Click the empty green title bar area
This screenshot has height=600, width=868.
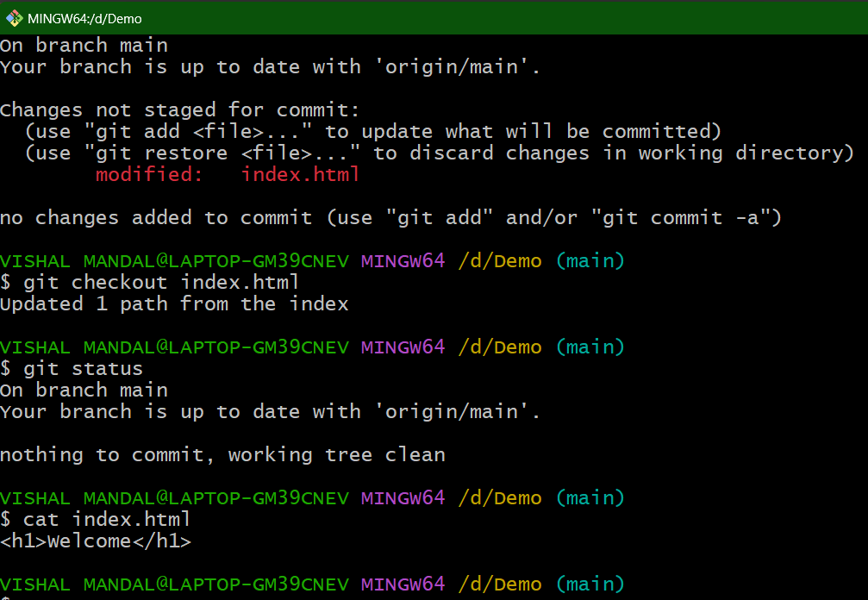[498, 18]
